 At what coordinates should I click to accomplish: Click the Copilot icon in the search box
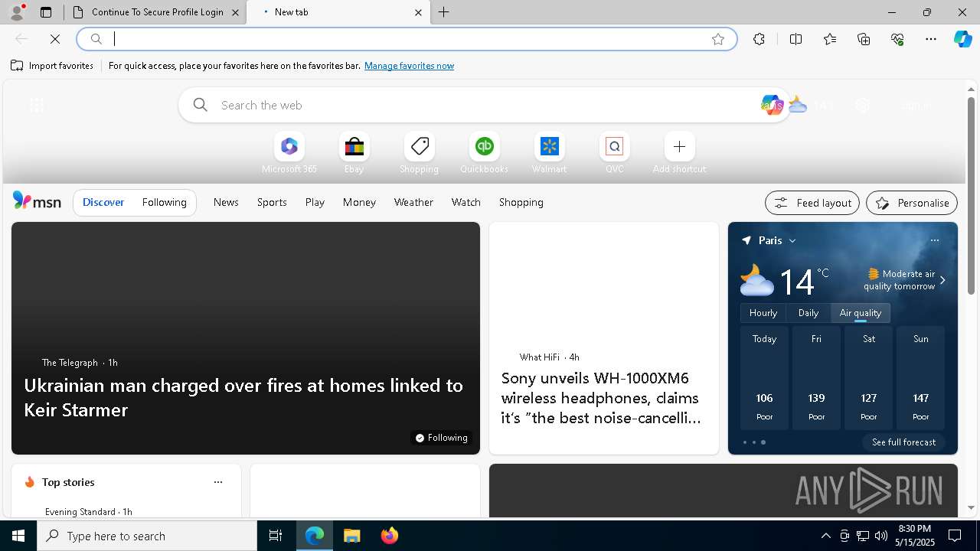[x=771, y=105]
